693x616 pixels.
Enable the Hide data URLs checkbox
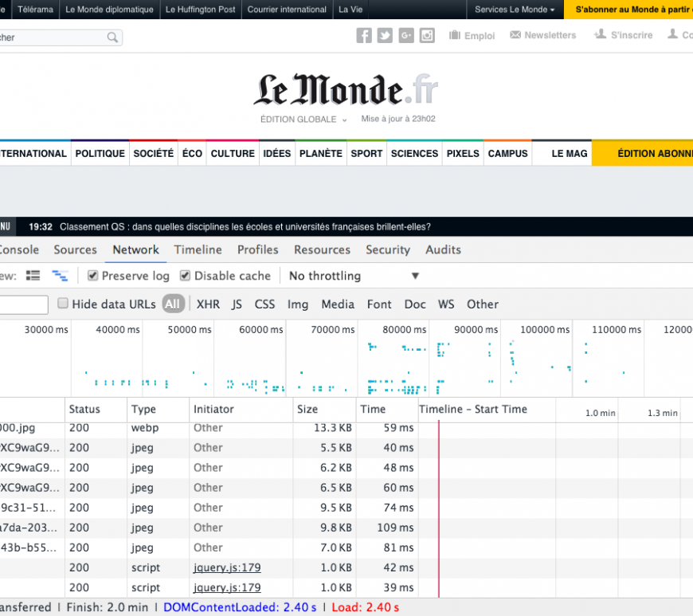[x=63, y=304]
